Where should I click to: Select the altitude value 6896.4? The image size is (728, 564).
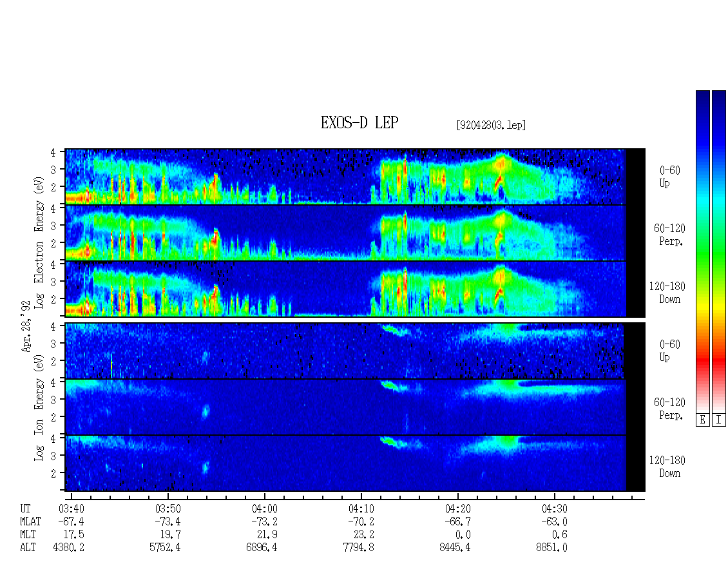(262, 548)
